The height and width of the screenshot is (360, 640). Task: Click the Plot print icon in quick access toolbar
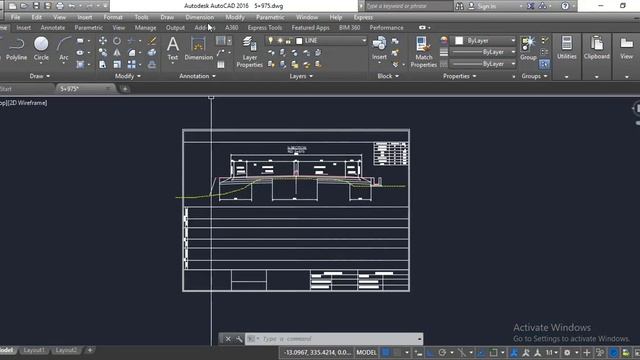[60, 6]
